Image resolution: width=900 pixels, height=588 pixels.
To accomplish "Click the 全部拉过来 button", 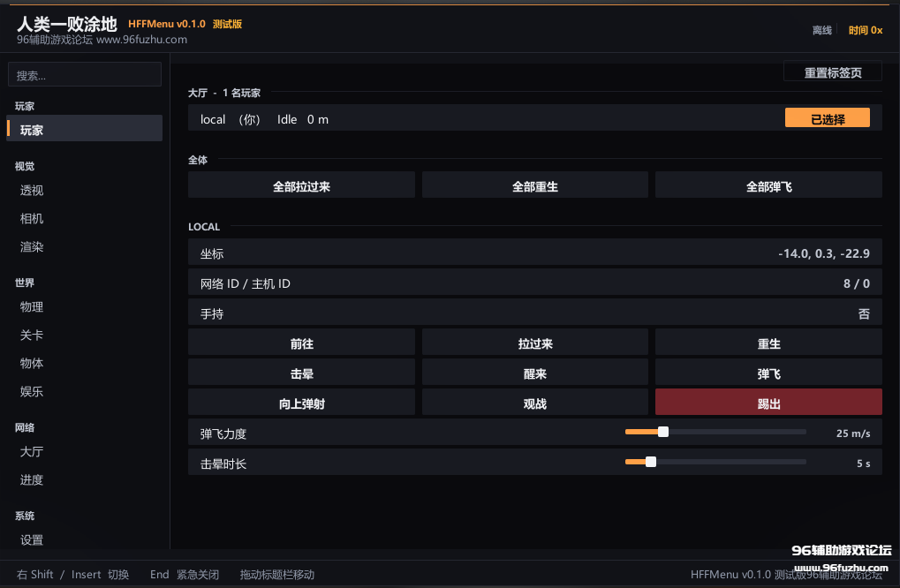I will click(301, 186).
